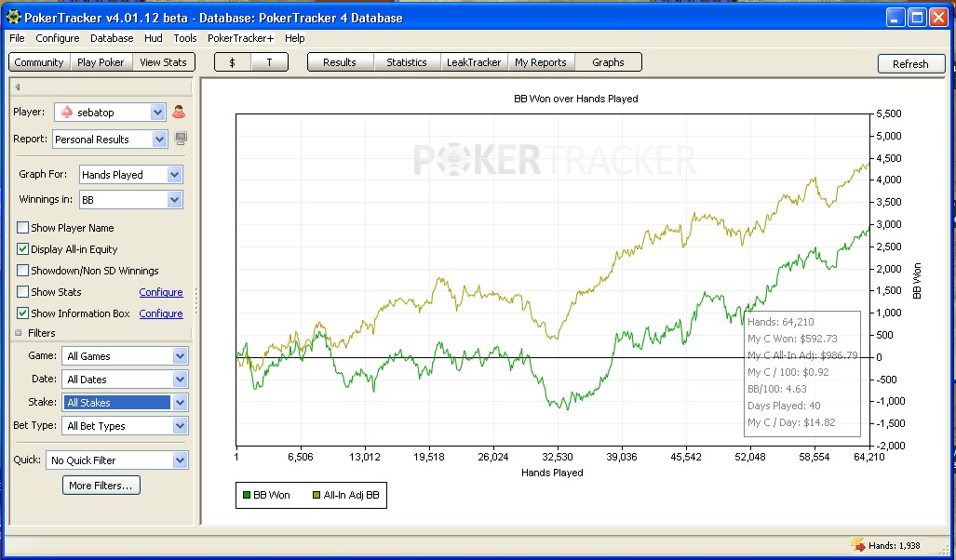Expand the Graph For dropdown
Screen dimensions: 956x560
pos(174,175)
